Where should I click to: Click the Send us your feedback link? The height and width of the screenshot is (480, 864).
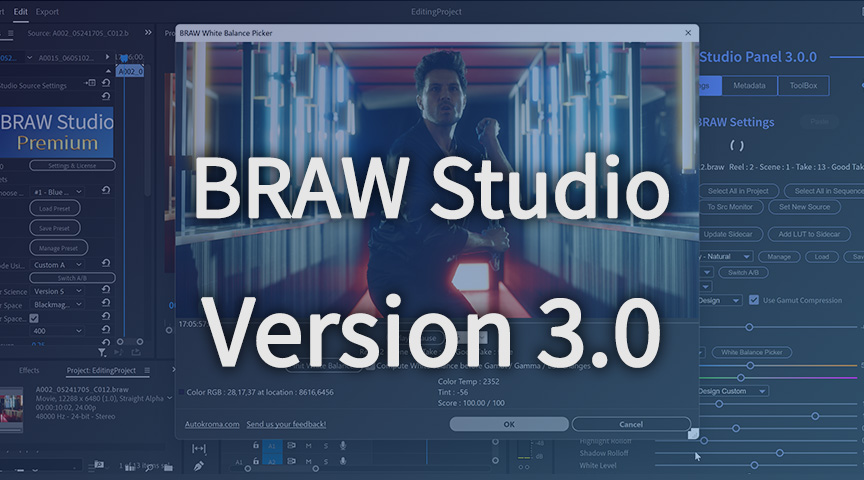point(286,424)
